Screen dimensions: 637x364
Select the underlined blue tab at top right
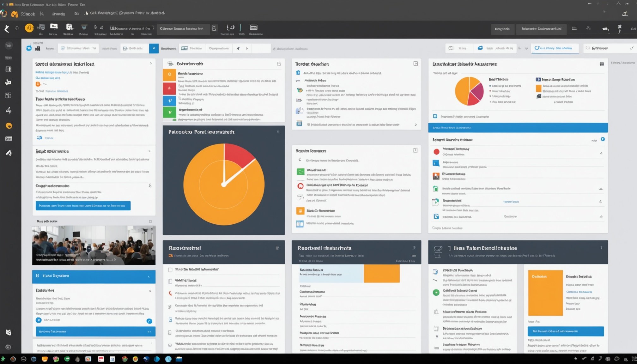[x=555, y=48]
